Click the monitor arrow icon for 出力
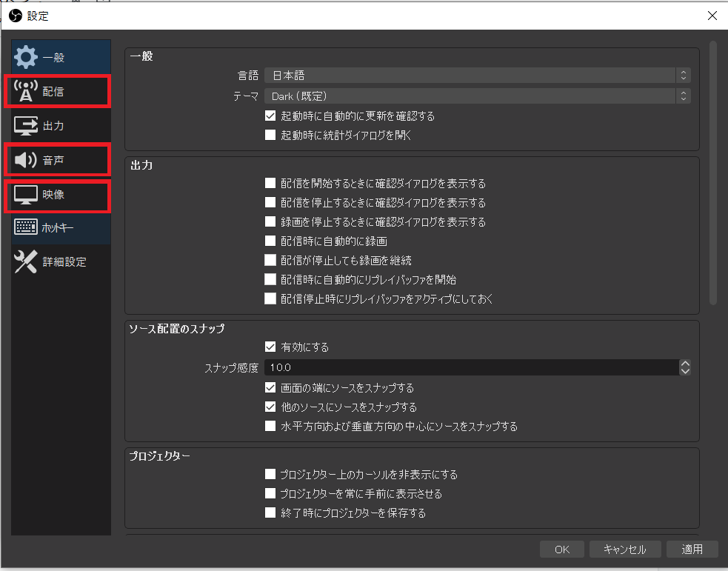728x571 pixels. (25, 125)
